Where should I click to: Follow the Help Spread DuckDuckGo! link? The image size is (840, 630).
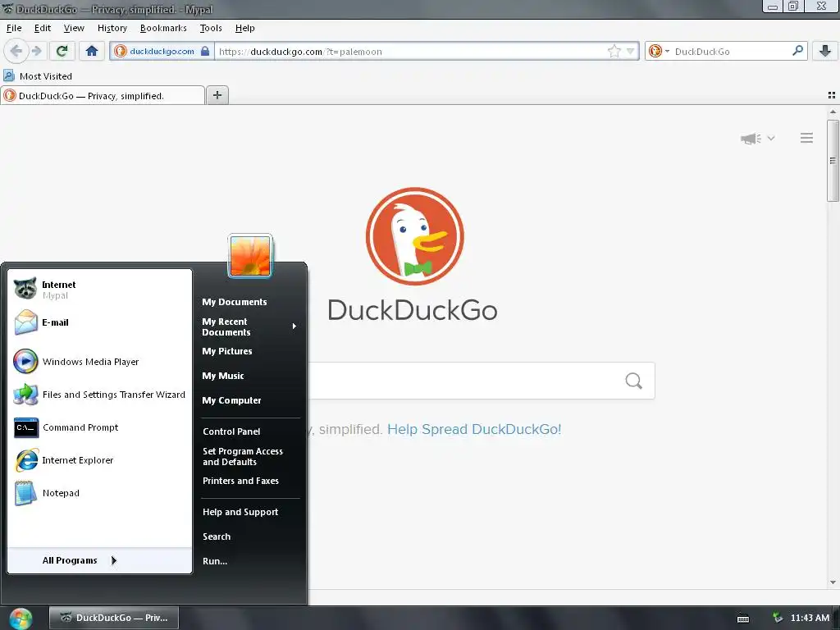(x=474, y=429)
